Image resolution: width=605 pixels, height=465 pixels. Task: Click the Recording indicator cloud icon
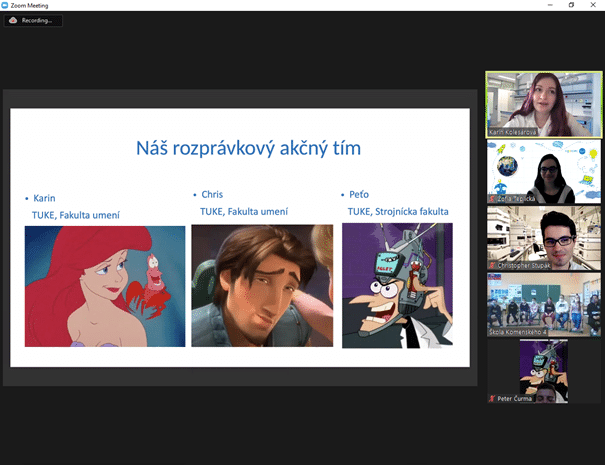(x=13, y=20)
